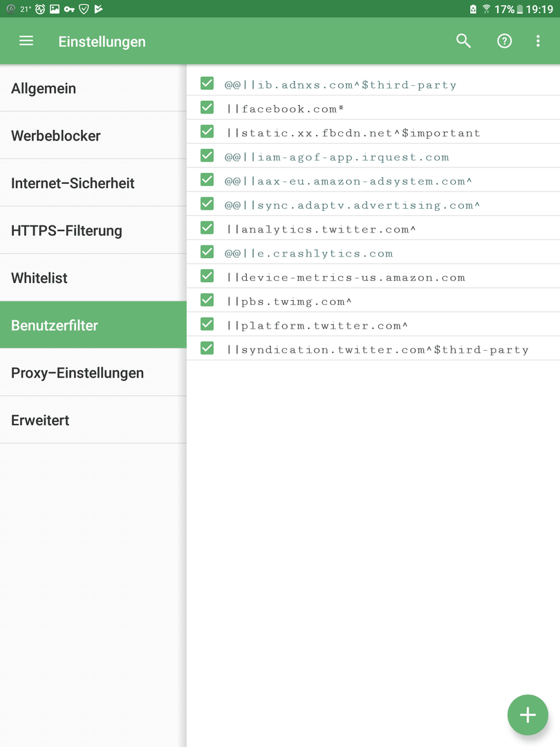
Task: Add a new user filter with plus button
Action: coord(528,714)
